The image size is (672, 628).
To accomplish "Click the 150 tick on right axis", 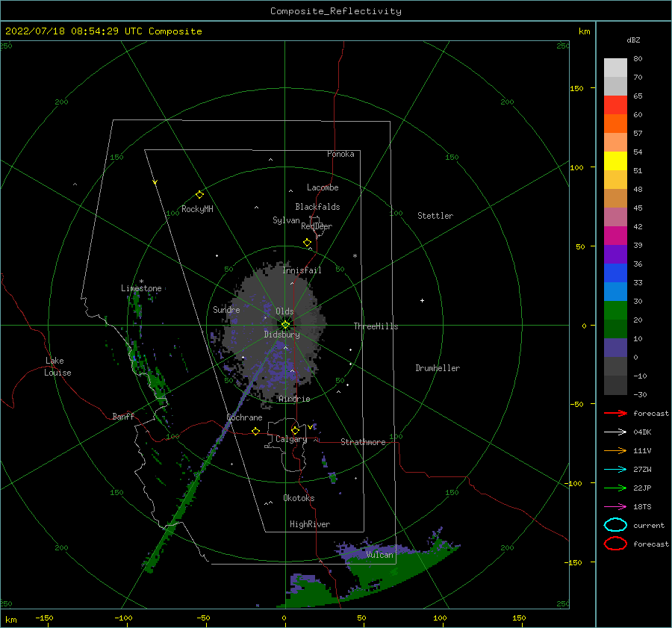I will click(x=576, y=88).
